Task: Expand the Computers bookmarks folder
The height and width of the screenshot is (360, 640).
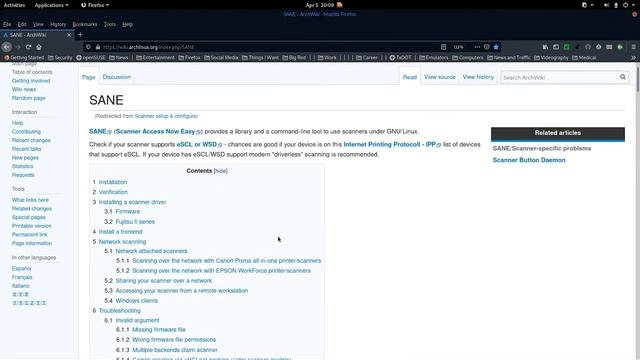Action: pyautogui.click(x=468, y=58)
